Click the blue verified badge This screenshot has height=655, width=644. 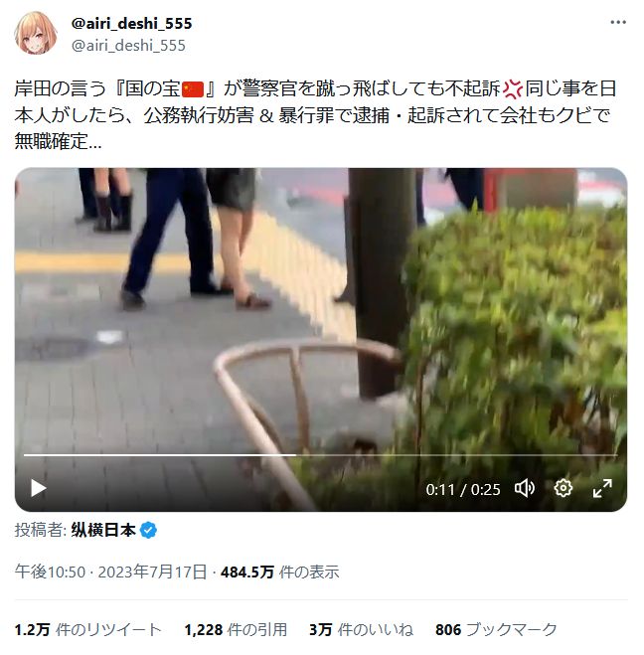click(x=148, y=530)
